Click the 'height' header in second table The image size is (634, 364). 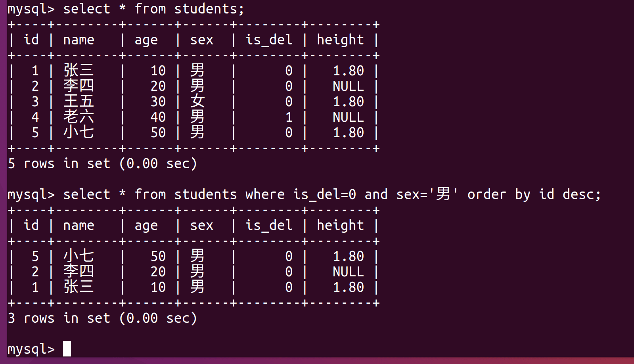tap(341, 225)
